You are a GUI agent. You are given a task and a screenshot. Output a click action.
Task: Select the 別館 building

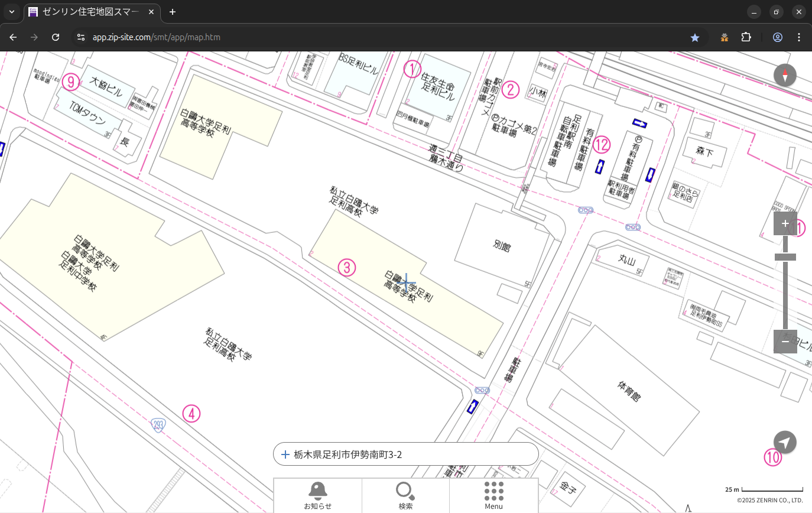502,246
